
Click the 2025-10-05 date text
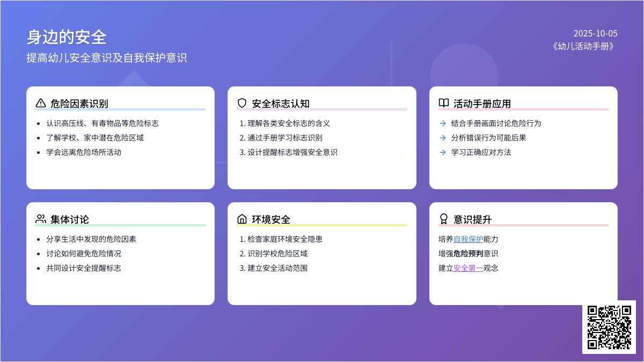pyautogui.click(x=595, y=33)
